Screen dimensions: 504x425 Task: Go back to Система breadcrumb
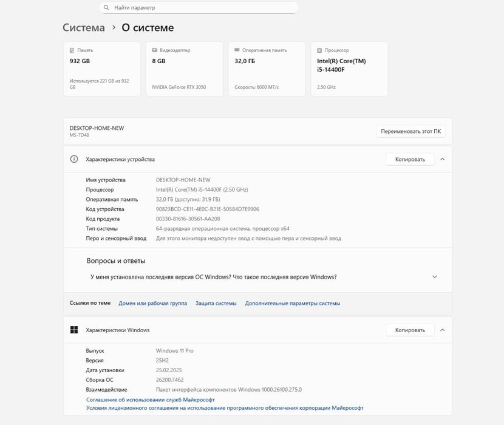point(84,28)
